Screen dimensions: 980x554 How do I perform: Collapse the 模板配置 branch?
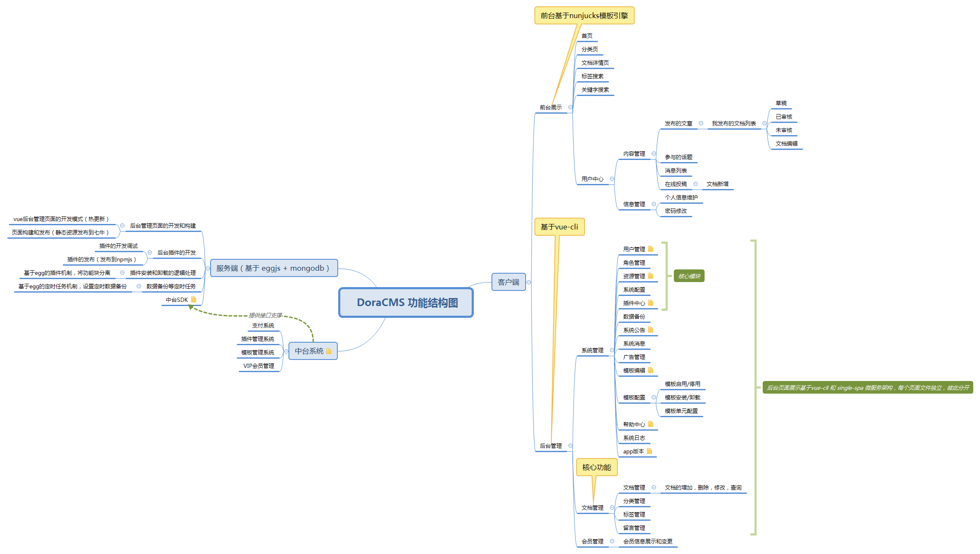tap(654, 397)
